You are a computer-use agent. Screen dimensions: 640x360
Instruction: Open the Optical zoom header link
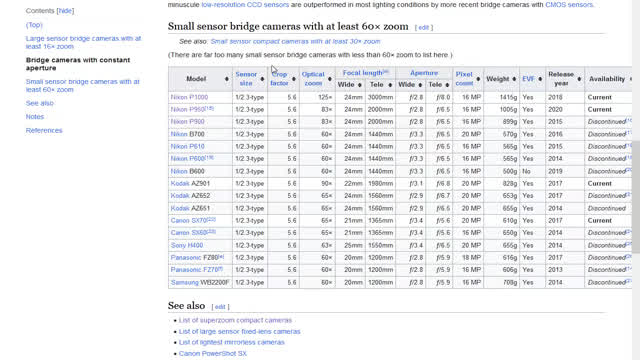pos(313,79)
